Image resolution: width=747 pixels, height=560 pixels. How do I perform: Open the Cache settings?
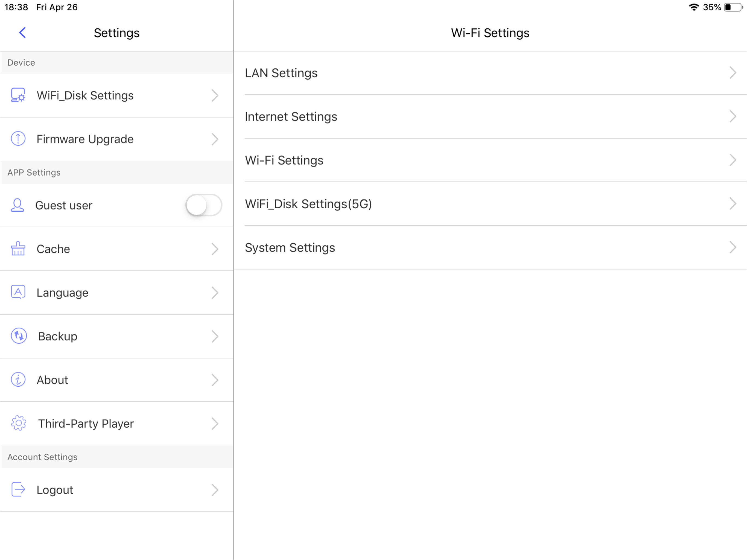pos(116,249)
